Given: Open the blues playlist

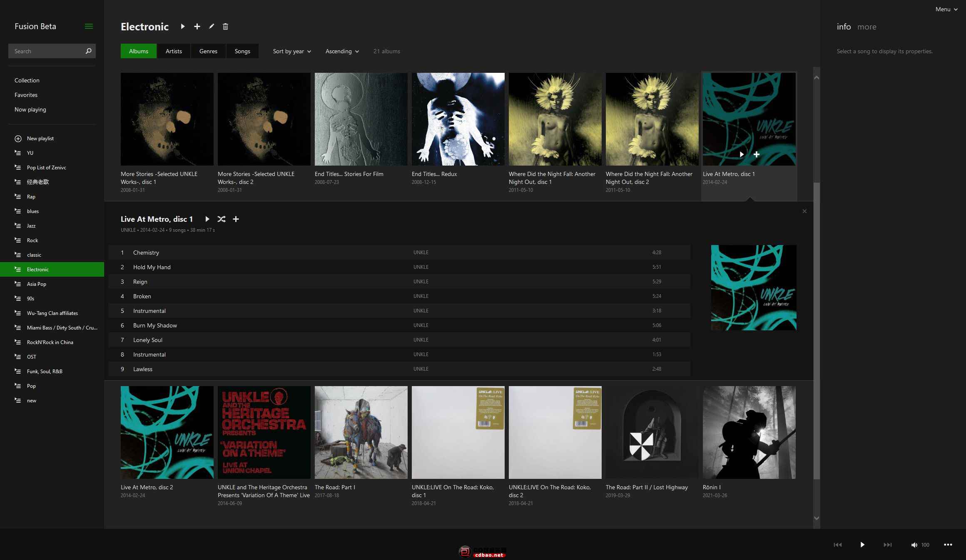Looking at the screenshot, I should [x=52, y=211].
